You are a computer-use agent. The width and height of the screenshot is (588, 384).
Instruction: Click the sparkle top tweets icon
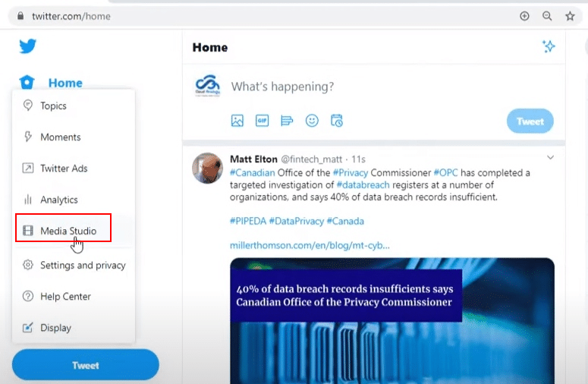coord(549,46)
